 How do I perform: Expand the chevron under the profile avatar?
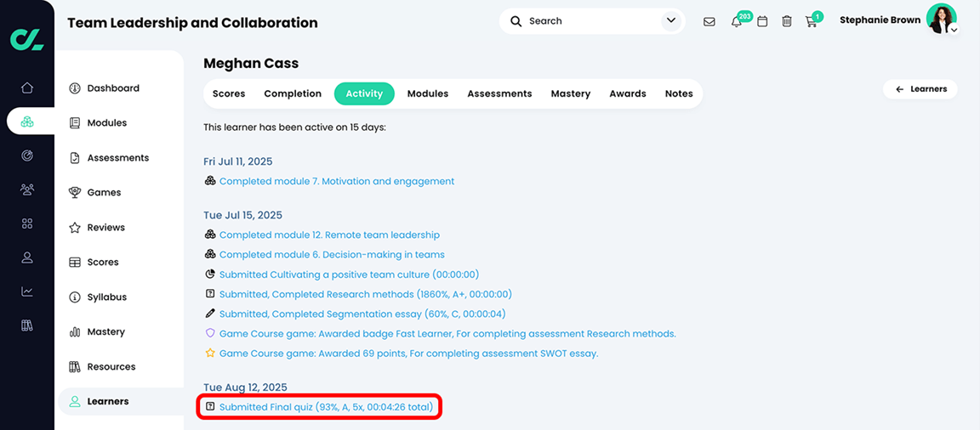[x=954, y=30]
